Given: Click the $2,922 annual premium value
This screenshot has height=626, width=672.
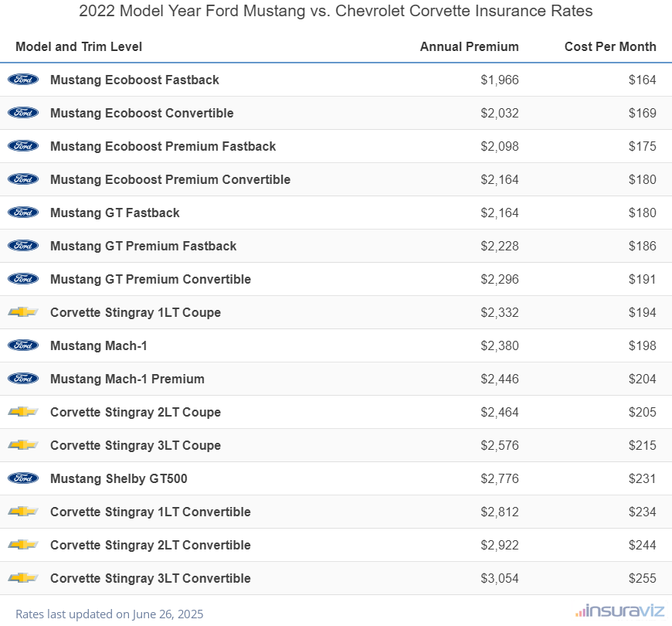Looking at the screenshot, I should click(x=500, y=545).
